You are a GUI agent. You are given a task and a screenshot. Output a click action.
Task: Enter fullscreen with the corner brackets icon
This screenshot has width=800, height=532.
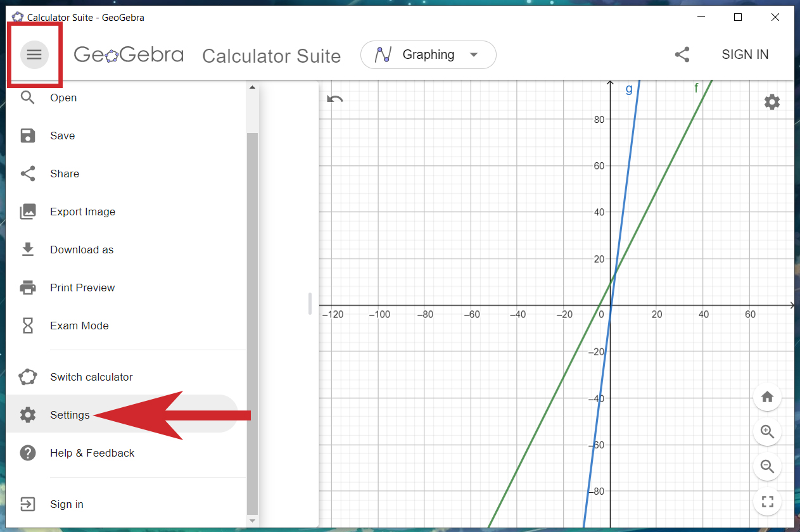click(x=767, y=502)
